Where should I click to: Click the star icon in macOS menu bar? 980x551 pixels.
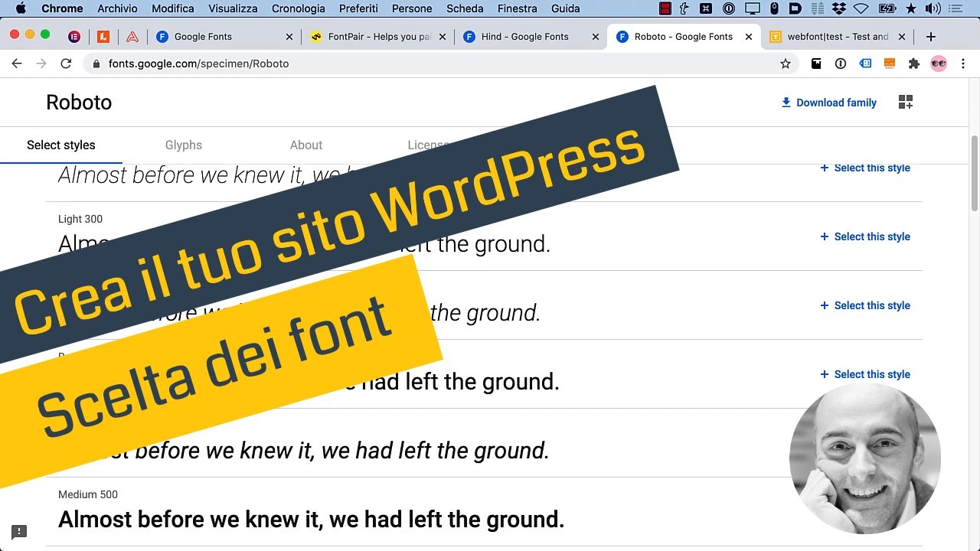pos(911,8)
